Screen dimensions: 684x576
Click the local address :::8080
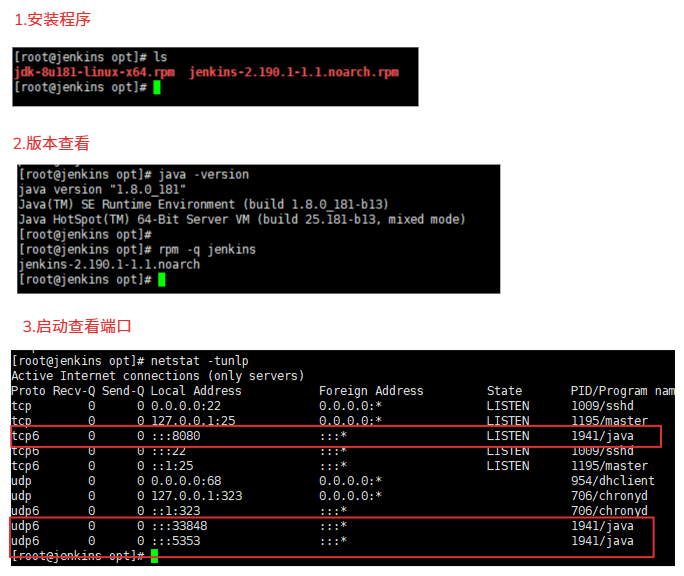point(175,436)
